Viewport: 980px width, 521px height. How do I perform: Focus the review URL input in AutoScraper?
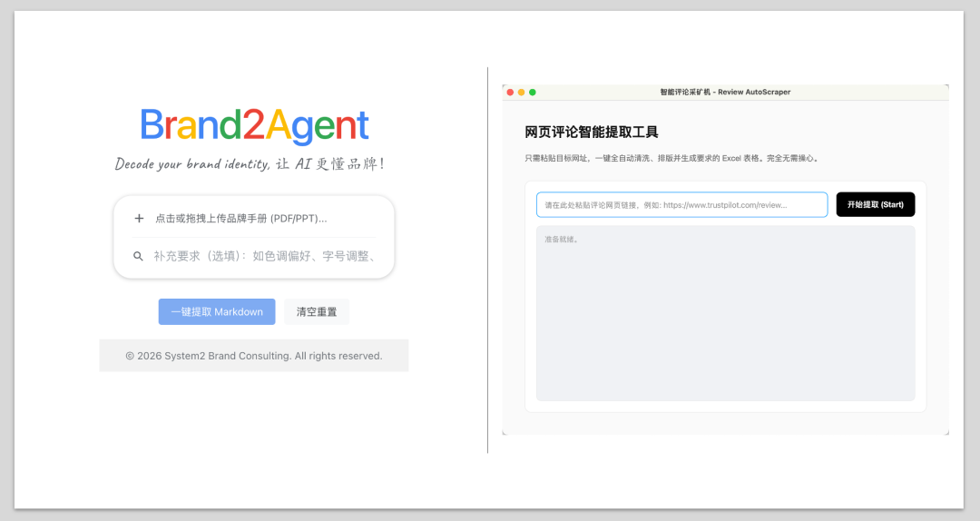[x=681, y=204]
